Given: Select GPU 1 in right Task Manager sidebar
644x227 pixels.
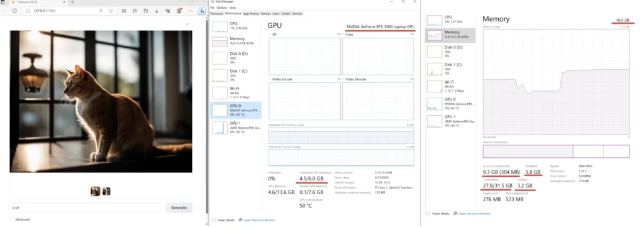Looking at the screenshot, I should pos(450,121).
